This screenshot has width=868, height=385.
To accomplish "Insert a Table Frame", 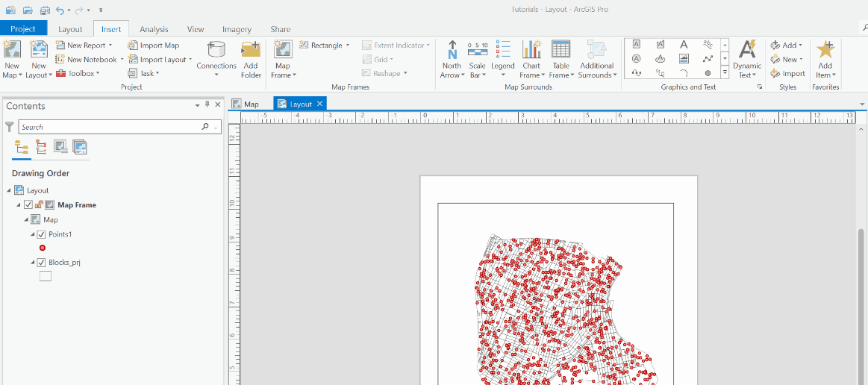I will [x=561, y=59].
